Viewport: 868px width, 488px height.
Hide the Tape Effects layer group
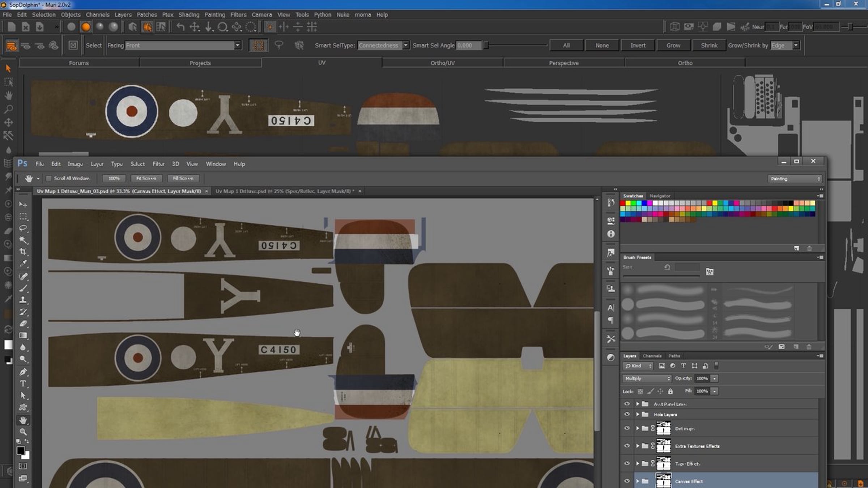[x=627, y=464]
